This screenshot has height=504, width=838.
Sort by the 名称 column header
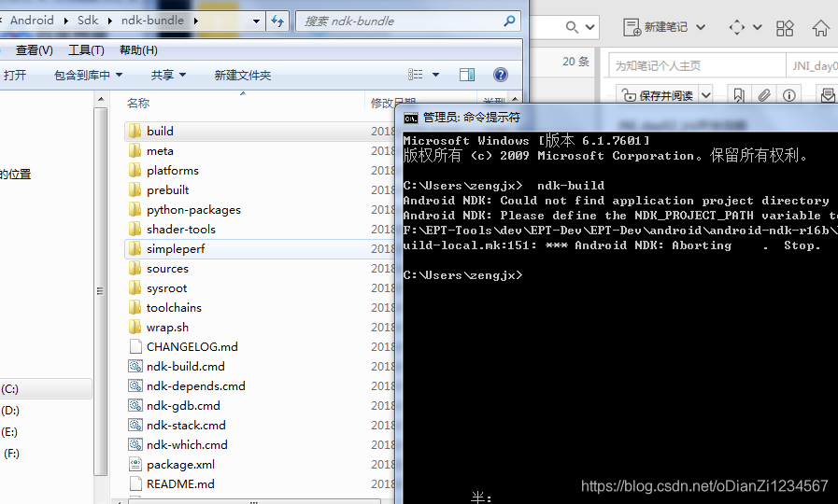(138, 103)
